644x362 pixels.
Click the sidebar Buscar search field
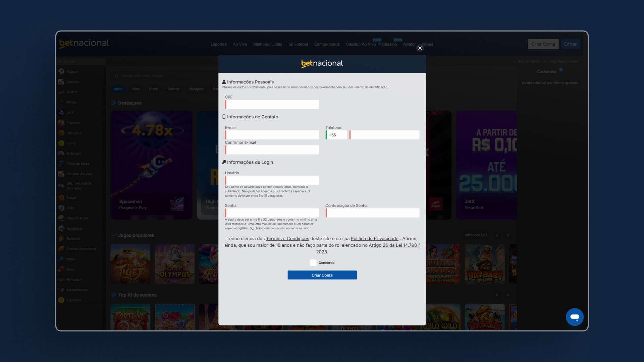click(x=82, y=61)
